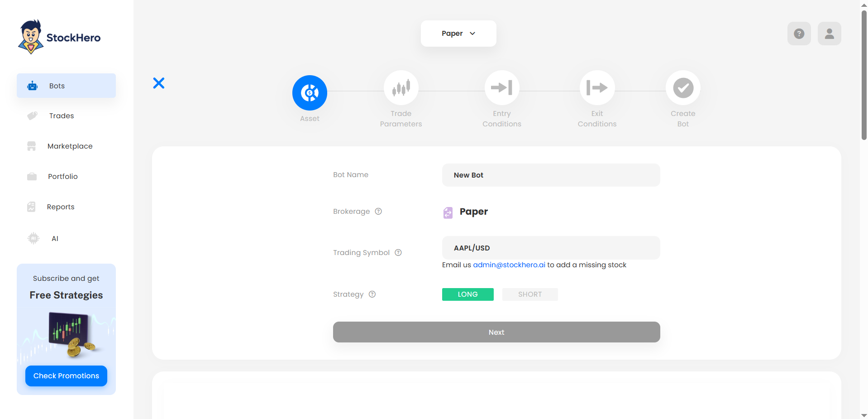Image resolution: width=868 pixels, height=419 pixels.
Task: Click the Bots robot icon
Action: (x=32, y=86)
